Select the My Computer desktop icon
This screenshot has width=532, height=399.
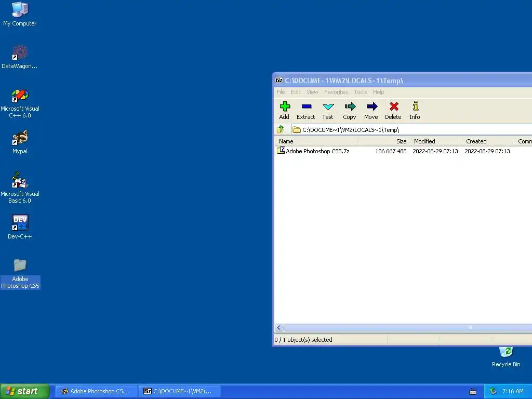(20, 14)
